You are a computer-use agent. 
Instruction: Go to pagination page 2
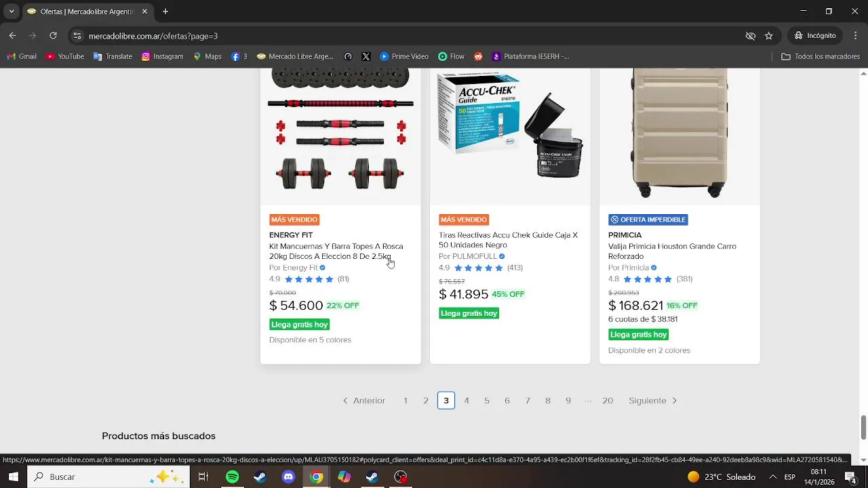[x=426, y=401]
